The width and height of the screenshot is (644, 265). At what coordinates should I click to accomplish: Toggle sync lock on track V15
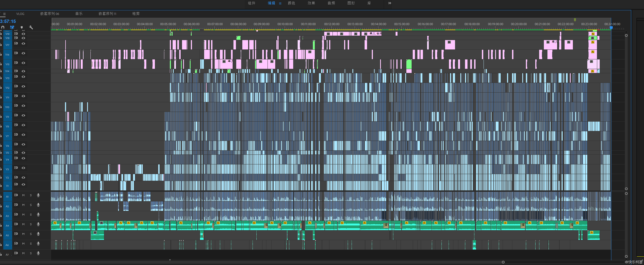(16, 63)
